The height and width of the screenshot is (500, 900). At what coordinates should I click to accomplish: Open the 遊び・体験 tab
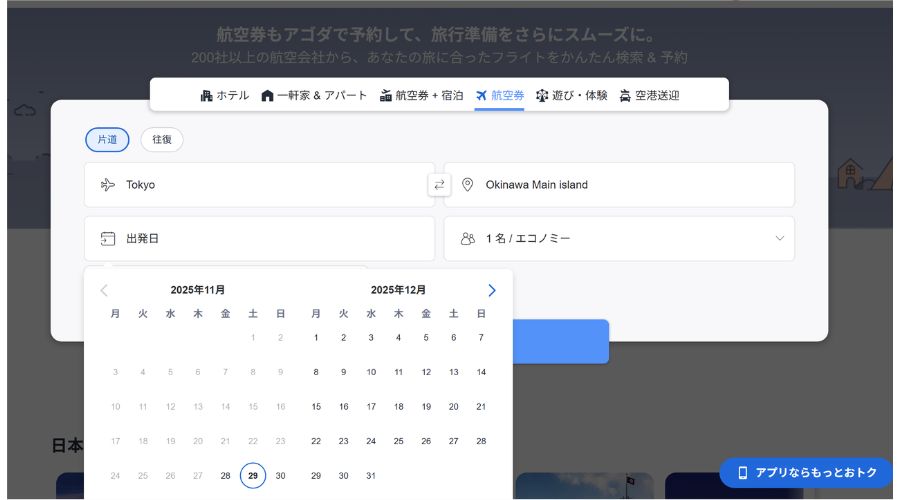[572, 95]
